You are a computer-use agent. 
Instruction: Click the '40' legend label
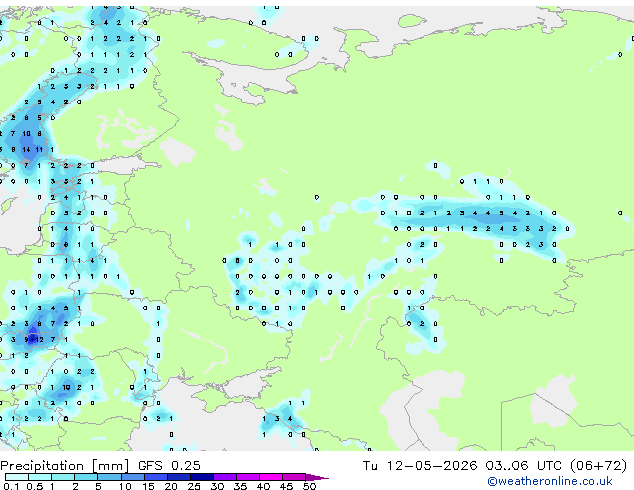pos(263,486)
